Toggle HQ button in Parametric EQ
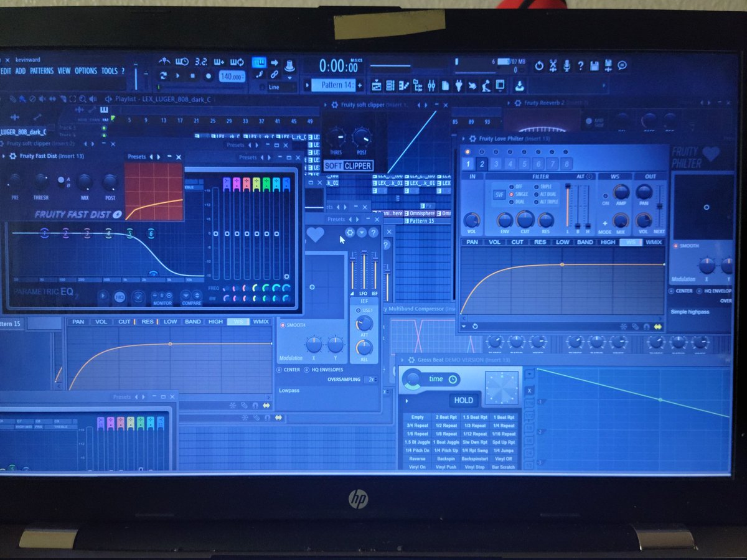The image size is (747, 560). pyautogui.click(x=119, y=297)
